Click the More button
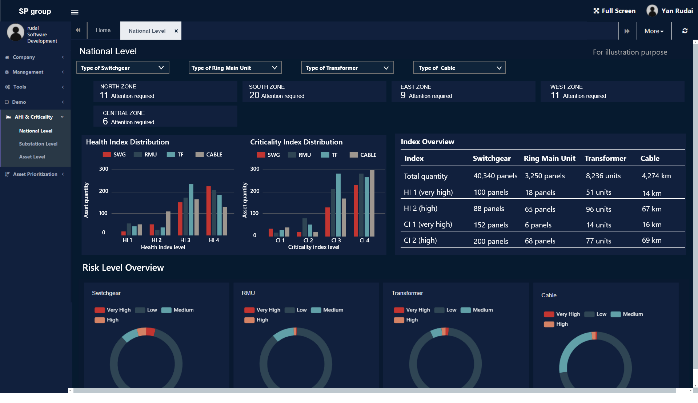This screenshot has height=403, width=698. (654, 31)
